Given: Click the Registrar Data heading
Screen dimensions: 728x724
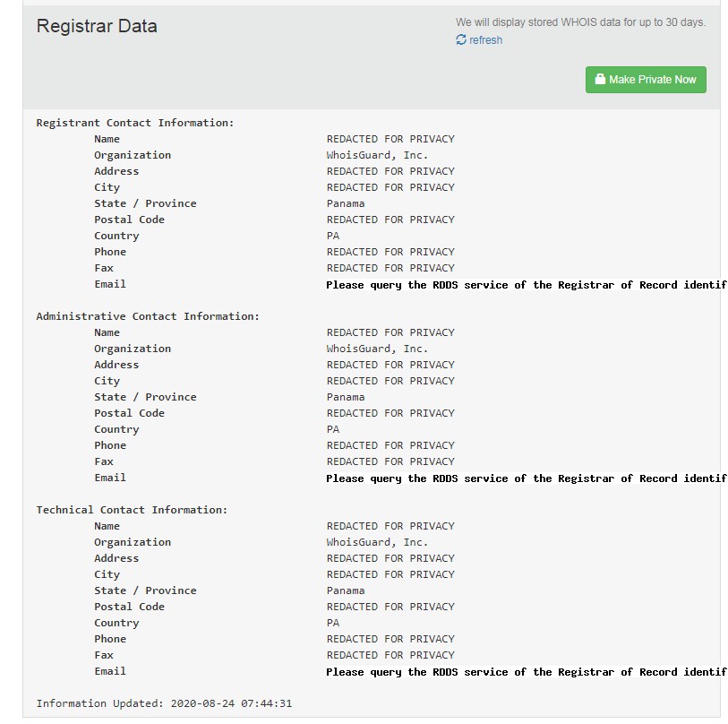Looking at the screenshot, I should [x=97, y=26].
